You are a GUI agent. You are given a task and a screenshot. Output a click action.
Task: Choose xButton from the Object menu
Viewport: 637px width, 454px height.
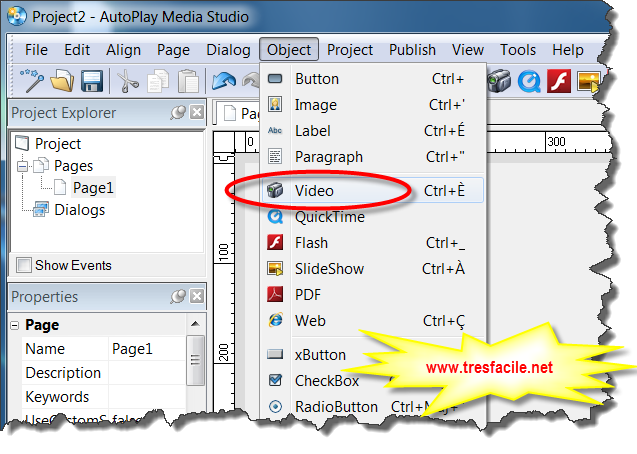pos(320,355)
